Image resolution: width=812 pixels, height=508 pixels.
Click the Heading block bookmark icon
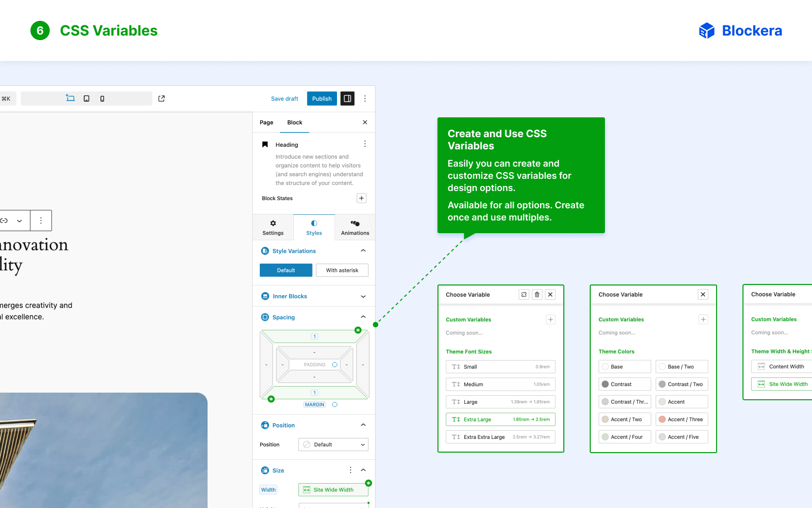tap(265, 145)
